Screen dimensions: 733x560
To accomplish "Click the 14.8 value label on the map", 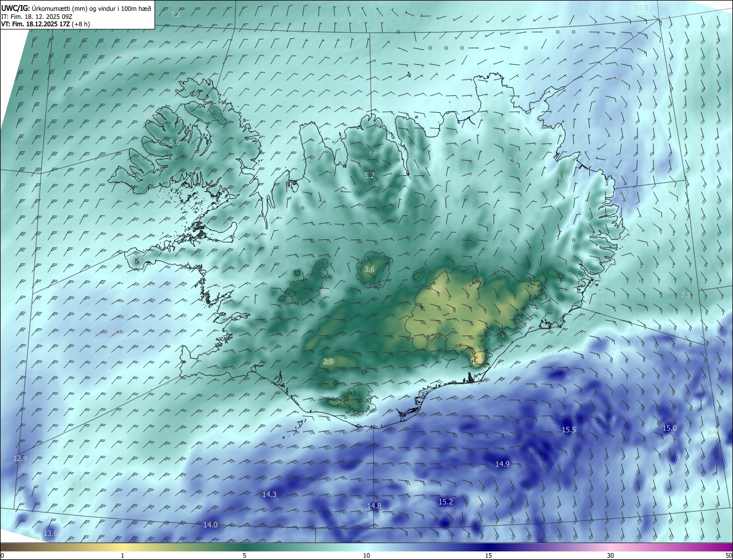I will [374, 506].
